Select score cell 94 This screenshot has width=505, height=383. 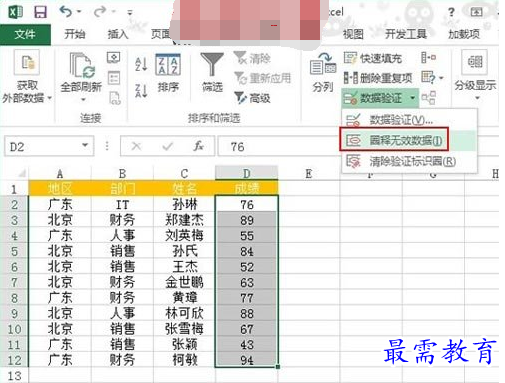(247, 360)
